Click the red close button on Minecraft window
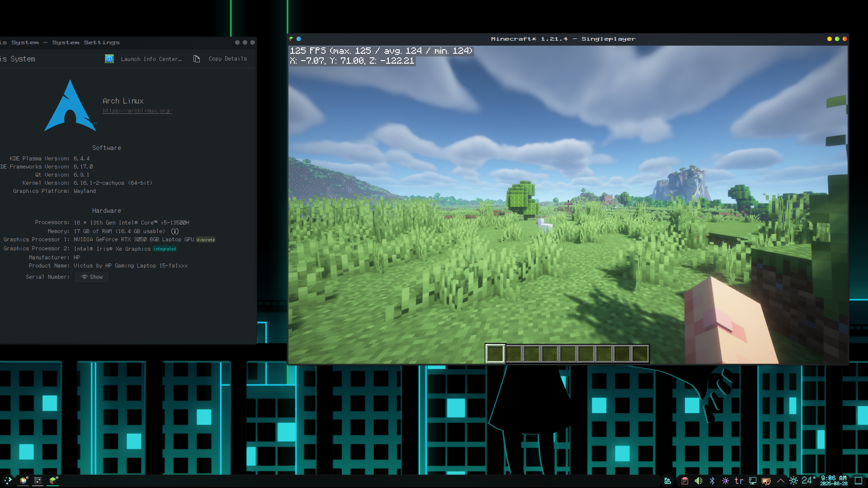This screenshot has height=488, width=868. coord(845,39)
